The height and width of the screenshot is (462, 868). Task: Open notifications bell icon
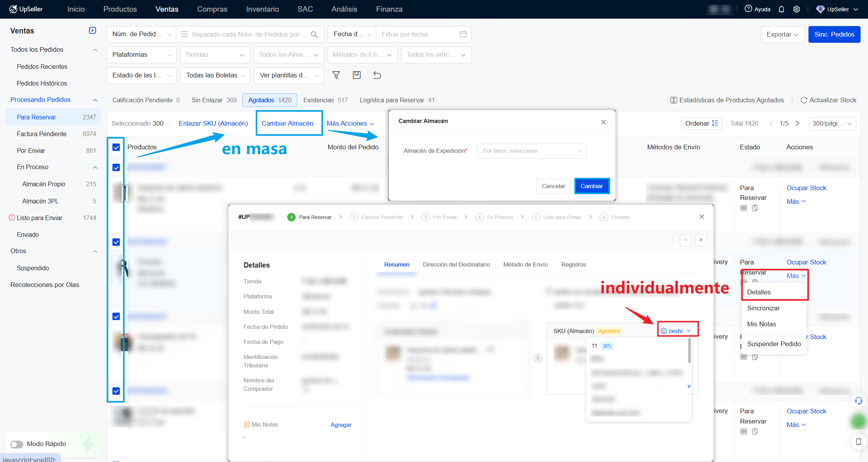[x=781, y=9]
